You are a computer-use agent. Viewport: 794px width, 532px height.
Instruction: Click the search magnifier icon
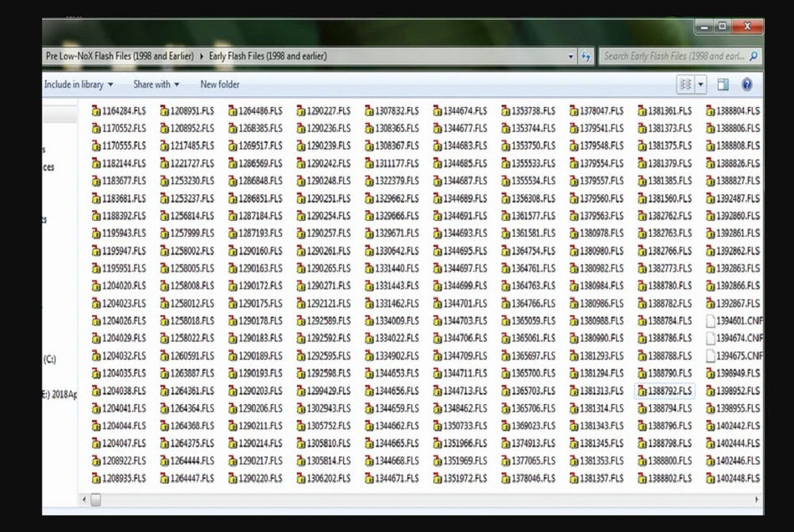753,56
